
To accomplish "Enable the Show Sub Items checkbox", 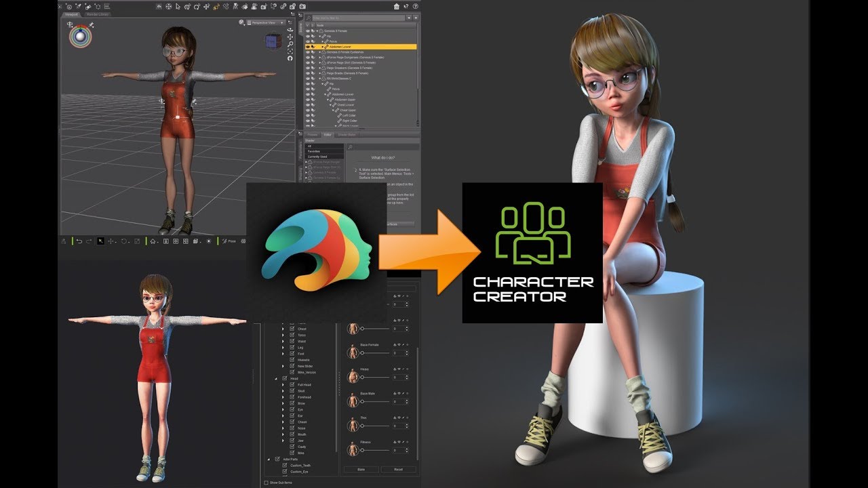I will pos(266,483).
